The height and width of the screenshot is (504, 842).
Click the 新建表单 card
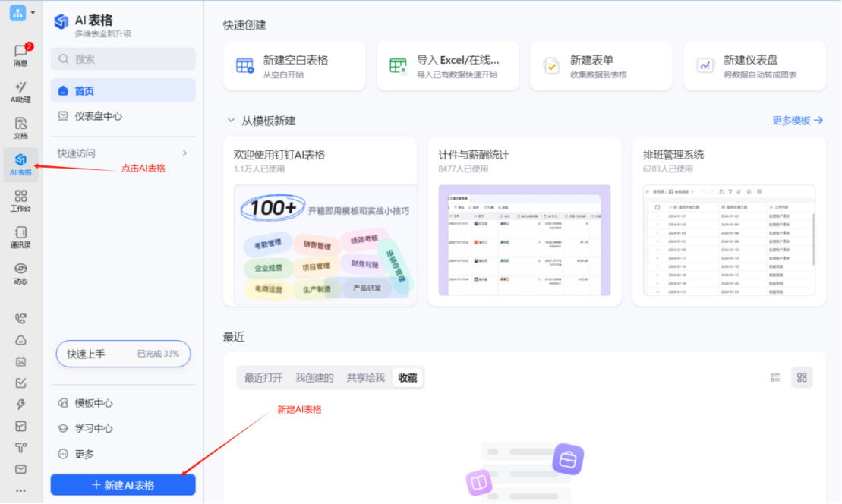[x=601, y=65]
